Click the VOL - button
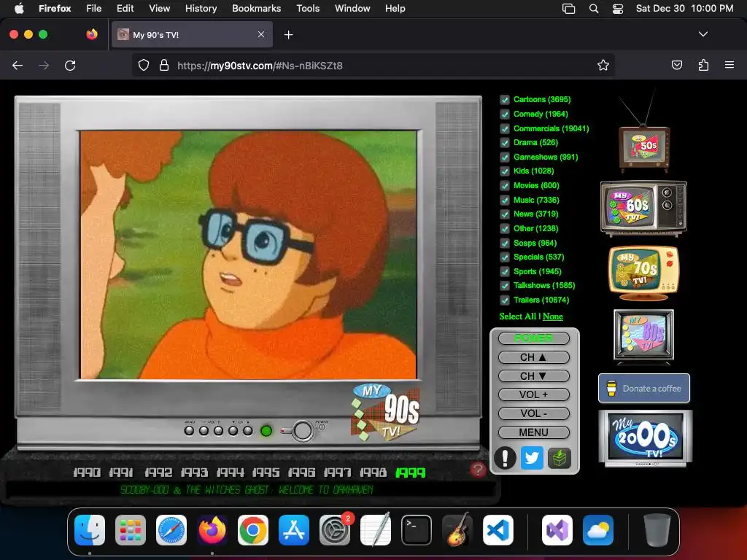The image size is (747, 560). pyautogui.click(x=533, y=413)
